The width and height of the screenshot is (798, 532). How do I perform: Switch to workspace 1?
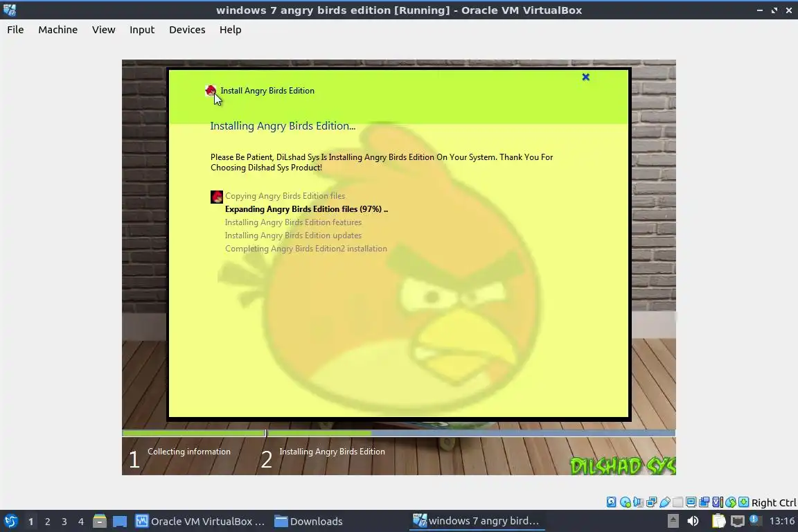pyautogui.click(x=30, y=522)
